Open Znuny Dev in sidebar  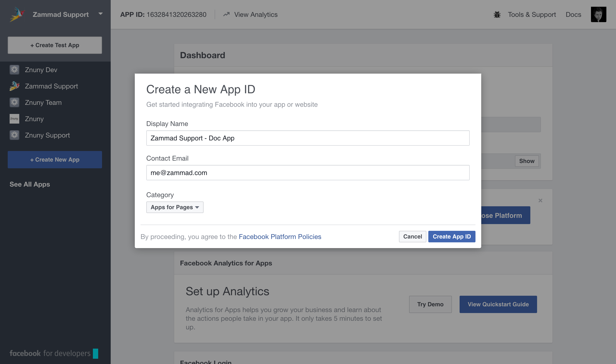[x=41, y=70]
